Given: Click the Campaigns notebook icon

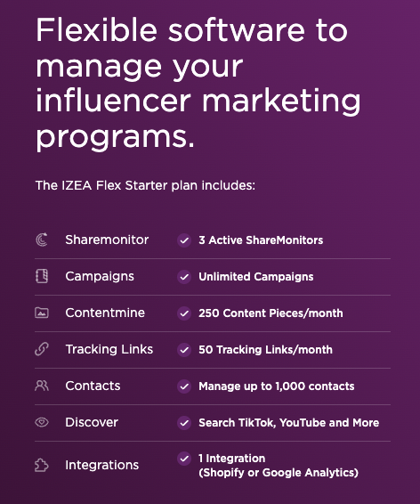Looking at the screenshot, I should [42, 276].
